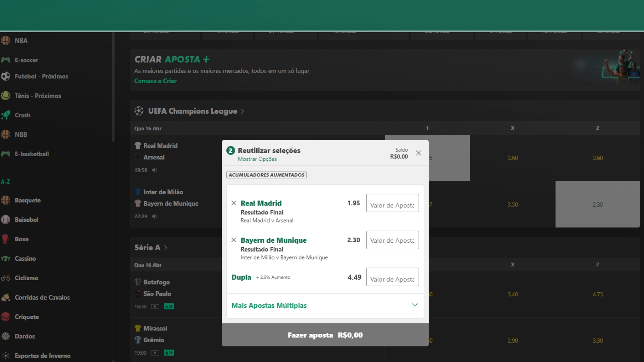Click the Beisebol baseball icon
This screenshot has height=362, width=644.
coord(5,220)
